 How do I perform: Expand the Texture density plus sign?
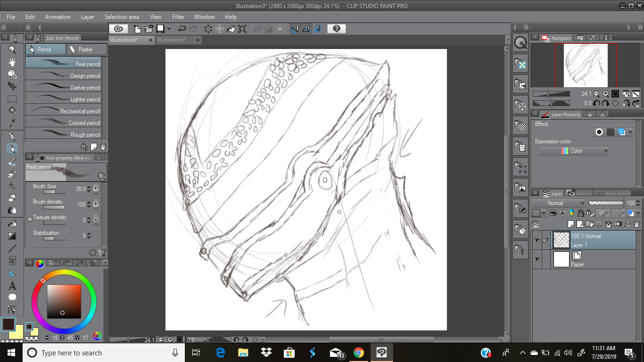pos(30,219)
